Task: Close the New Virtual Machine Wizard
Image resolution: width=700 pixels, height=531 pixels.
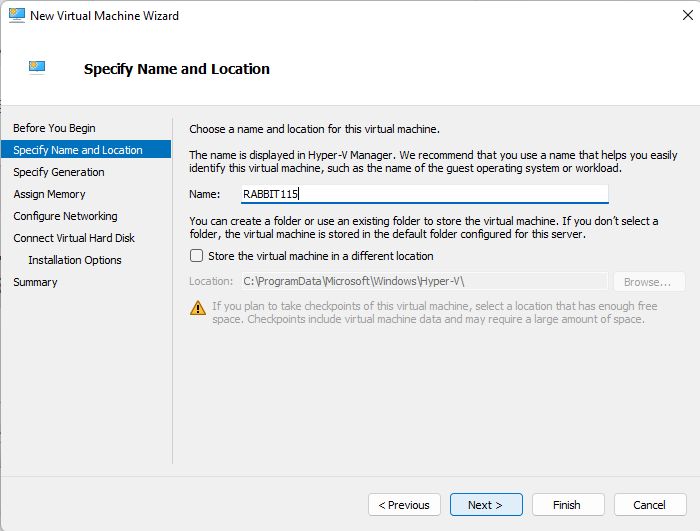Action: tap(688, 15)
